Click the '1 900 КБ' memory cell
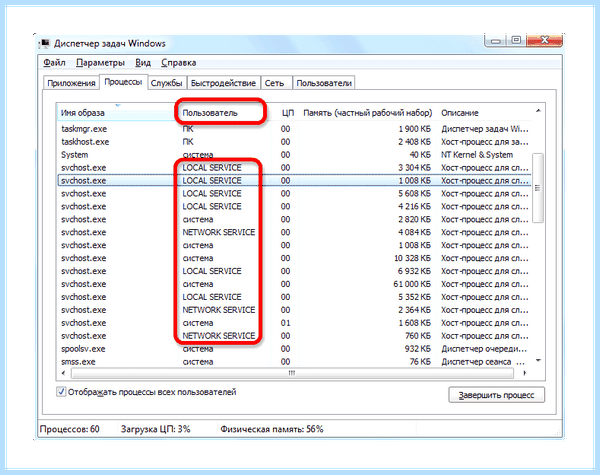Viewport: 600px width, 475px height. [414, 129]
